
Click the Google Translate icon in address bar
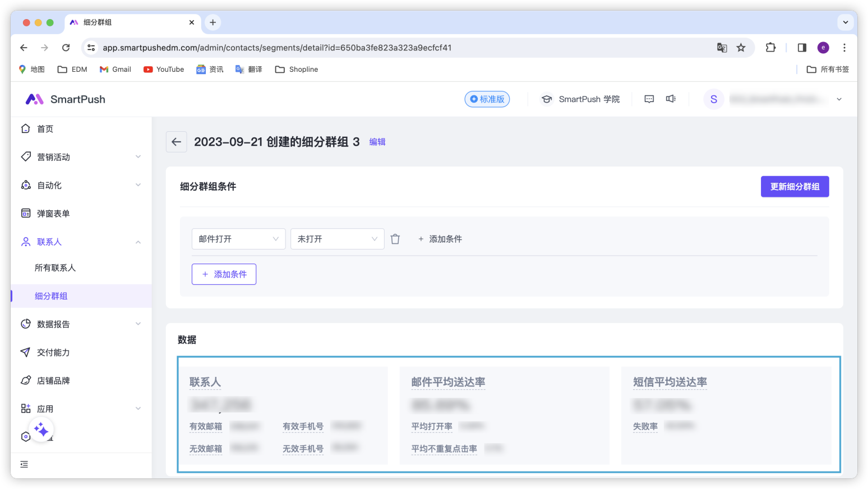[x=722, y=48]
